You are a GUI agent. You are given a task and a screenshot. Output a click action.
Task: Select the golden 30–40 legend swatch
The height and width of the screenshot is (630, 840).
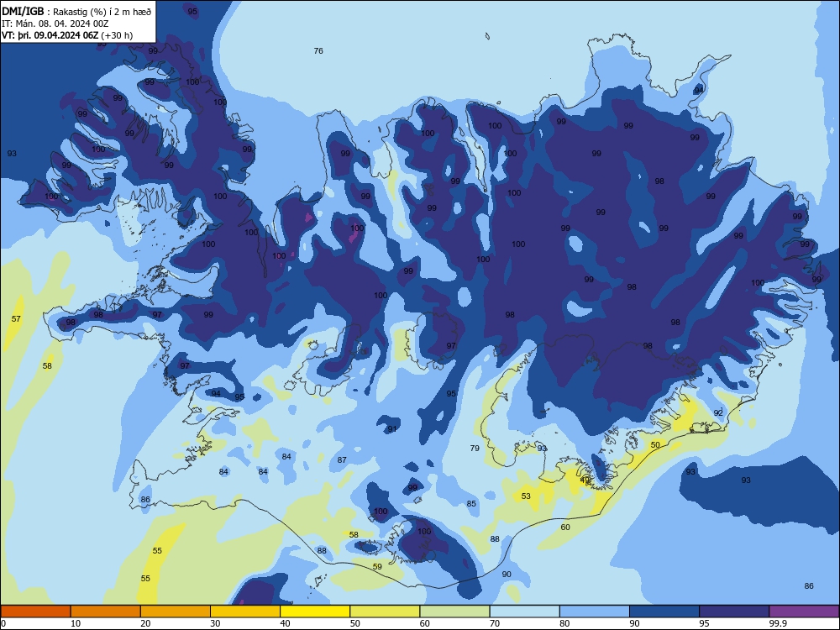click(245, 612)
